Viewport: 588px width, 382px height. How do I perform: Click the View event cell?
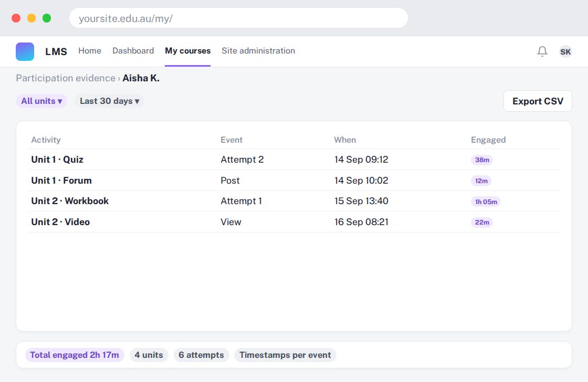[230, 222]
